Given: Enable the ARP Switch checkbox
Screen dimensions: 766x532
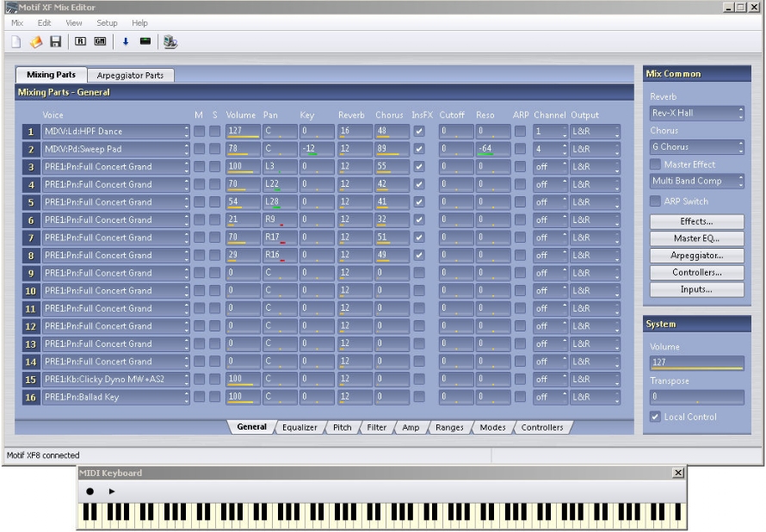Looking at the screenshot, I should [x=656, y=201].
